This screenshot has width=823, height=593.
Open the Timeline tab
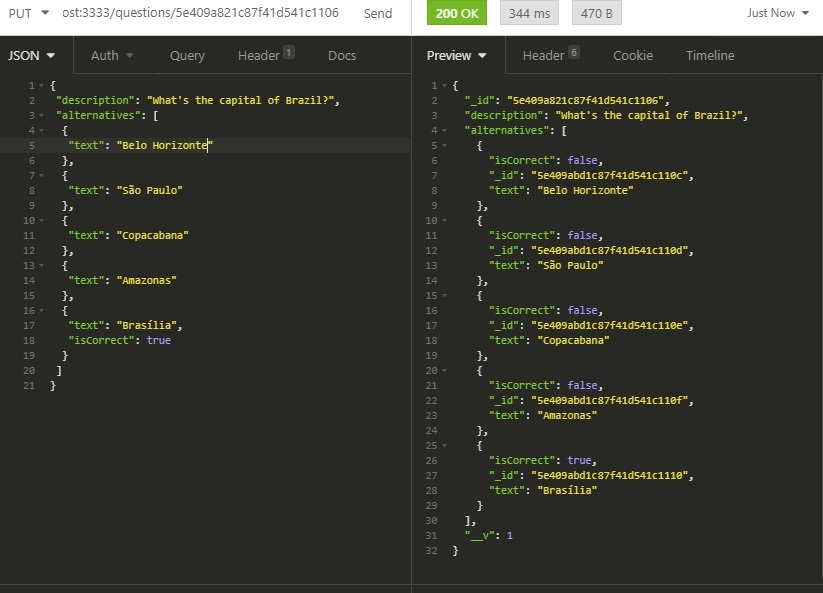click(710, 56)
